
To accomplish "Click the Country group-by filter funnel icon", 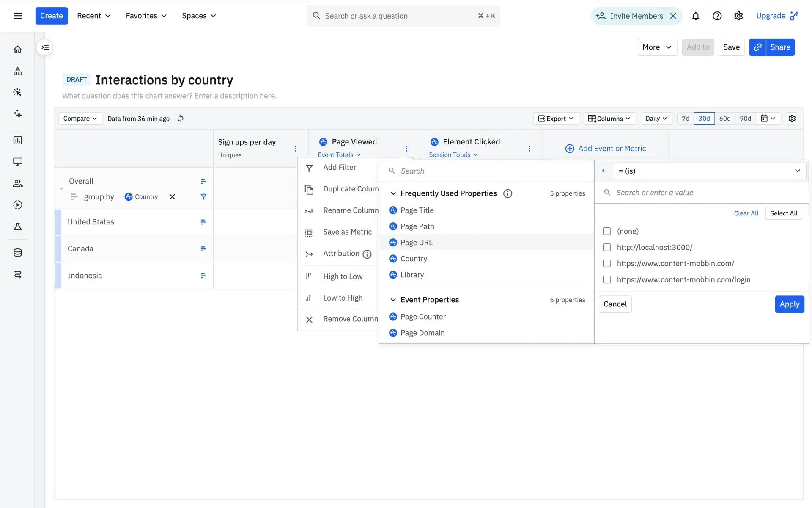I will pyautogui.click(x=203, y=197).
